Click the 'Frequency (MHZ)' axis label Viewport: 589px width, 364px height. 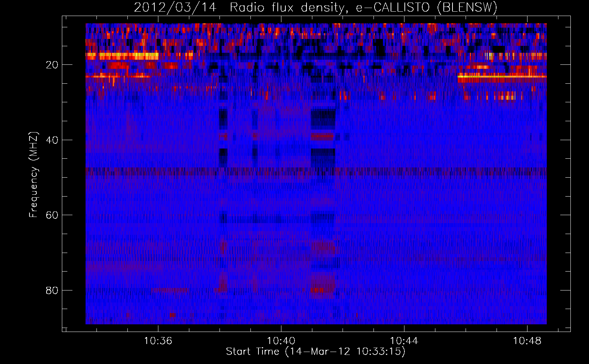[33, 175]
